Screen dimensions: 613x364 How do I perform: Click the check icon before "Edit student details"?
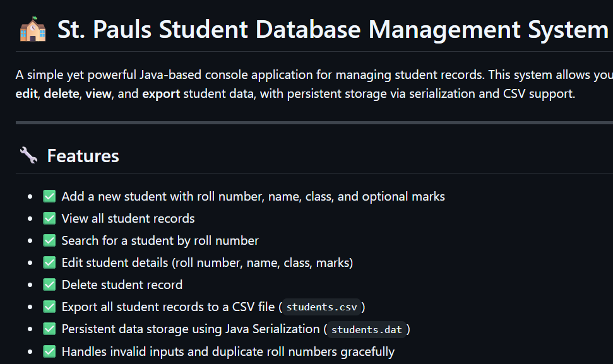49,262
